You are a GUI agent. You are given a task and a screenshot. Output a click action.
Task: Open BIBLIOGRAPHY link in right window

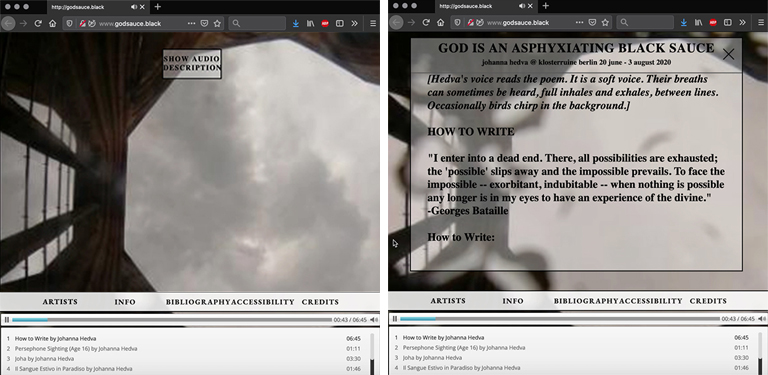(x=587, y=301)
